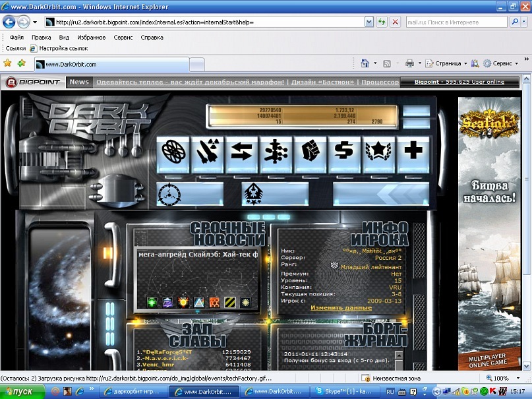This screenshot has width=532, height=399.
Task: Click the mail.ru search input field
Action: 455,22
